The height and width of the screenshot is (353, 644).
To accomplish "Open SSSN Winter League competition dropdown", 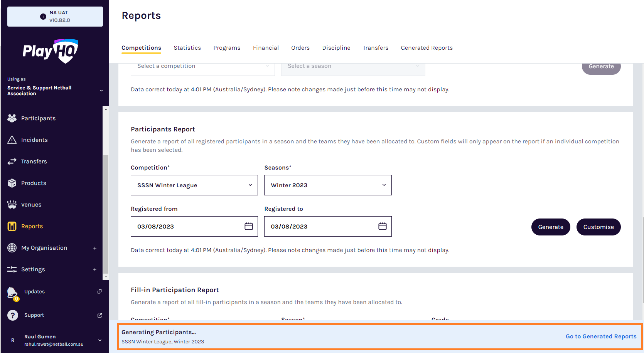I will [194, 185].
